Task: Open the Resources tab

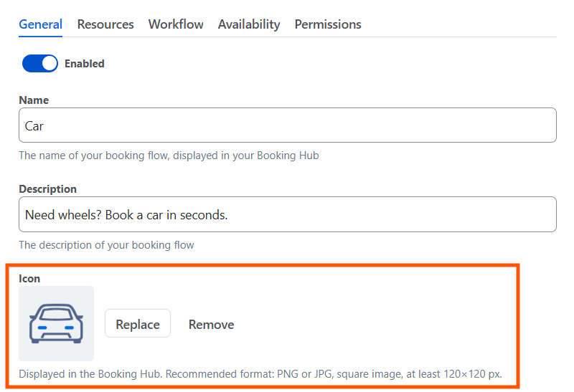Action: click(105, 24)
